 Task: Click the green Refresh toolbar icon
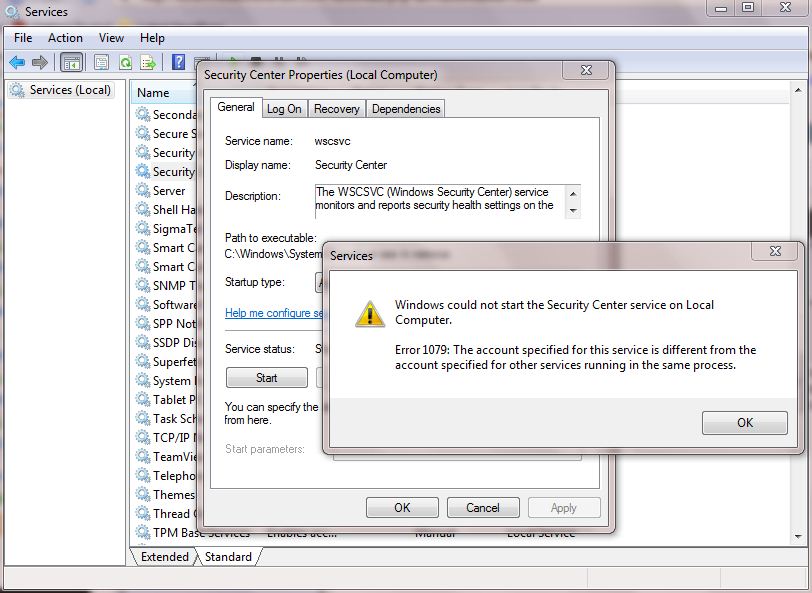click(125, 63)
